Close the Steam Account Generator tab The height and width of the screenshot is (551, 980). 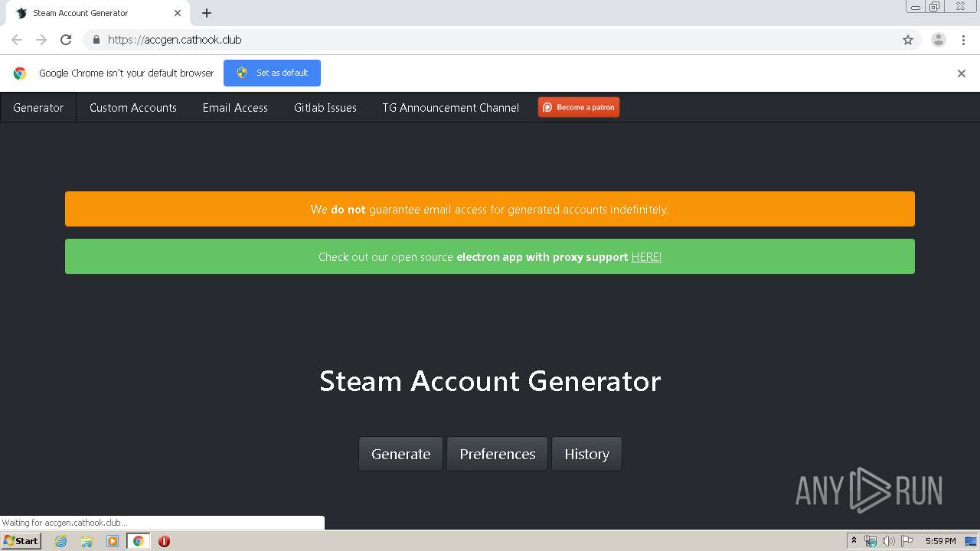(177, 13)
